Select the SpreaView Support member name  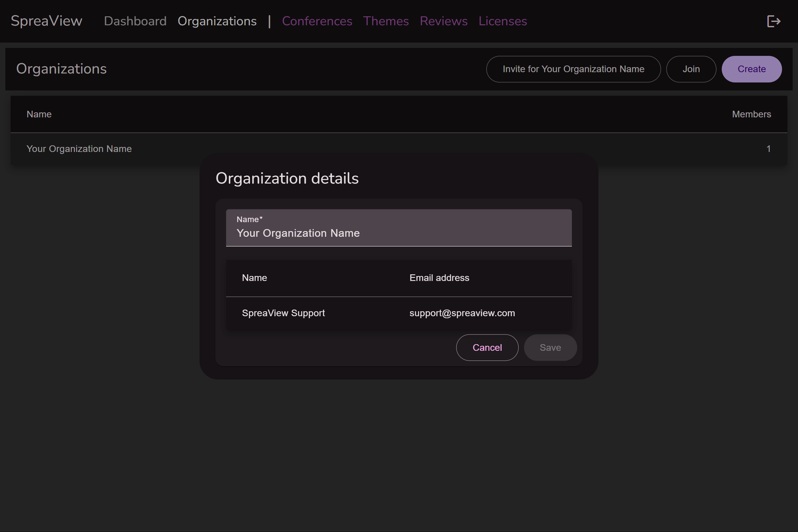point(283,313)
